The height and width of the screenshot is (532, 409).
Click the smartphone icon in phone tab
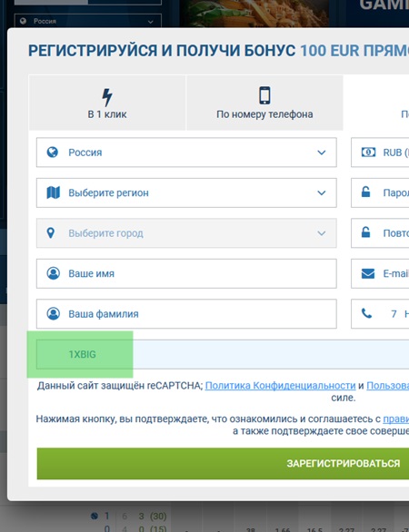click(x=265, y=95)
